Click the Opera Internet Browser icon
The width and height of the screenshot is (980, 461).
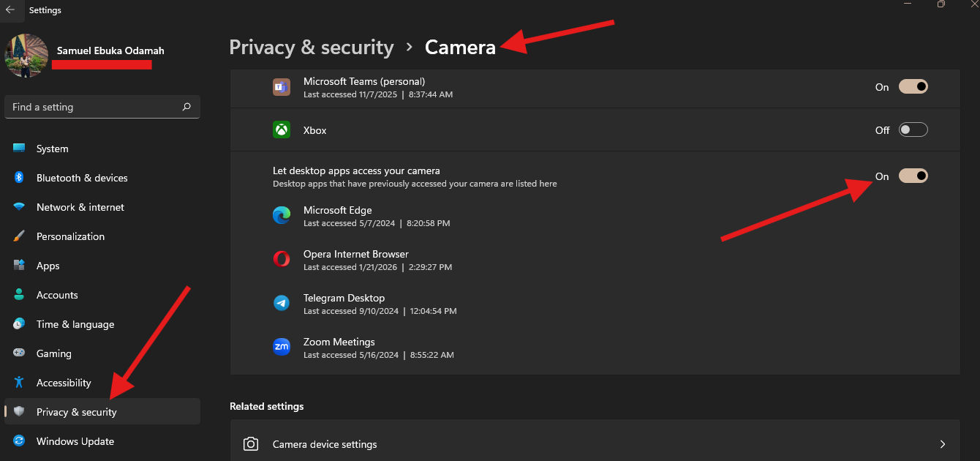[x=282, y=259]
